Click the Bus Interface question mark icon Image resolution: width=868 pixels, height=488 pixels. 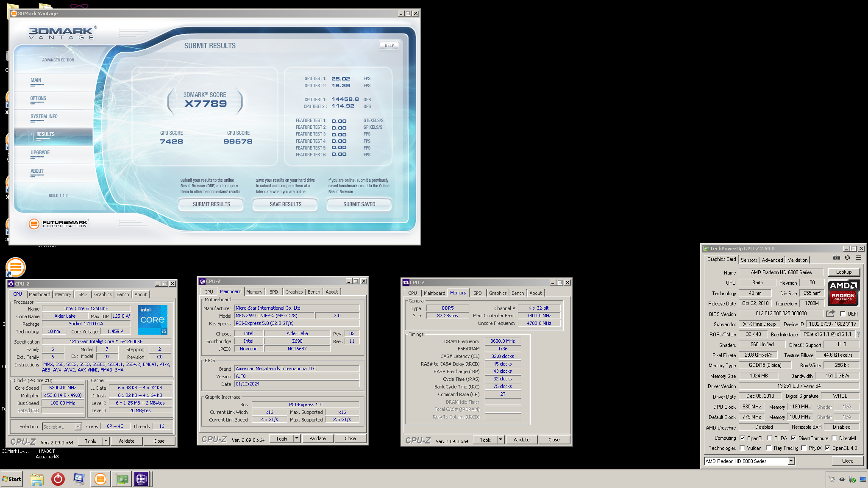point(858,334)
